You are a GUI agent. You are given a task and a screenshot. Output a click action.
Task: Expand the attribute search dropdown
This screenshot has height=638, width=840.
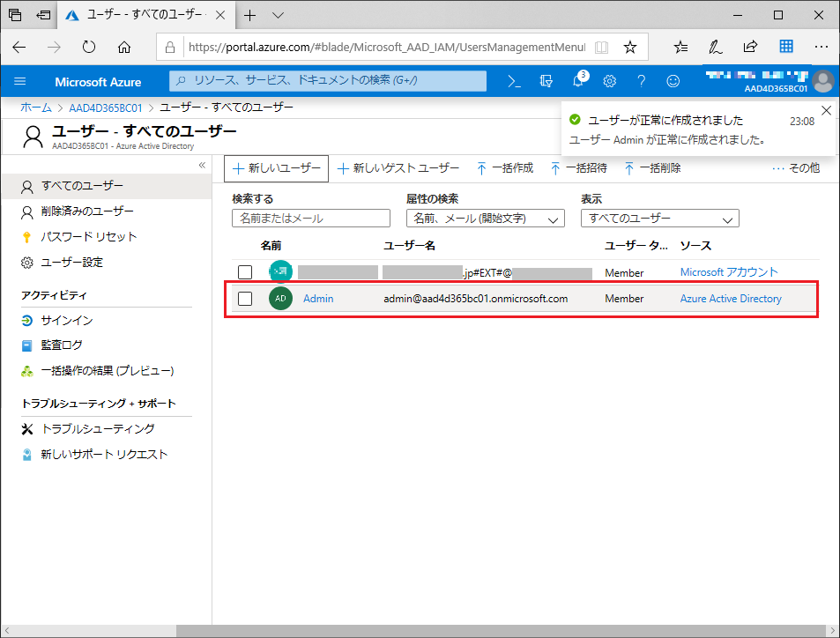486,219
